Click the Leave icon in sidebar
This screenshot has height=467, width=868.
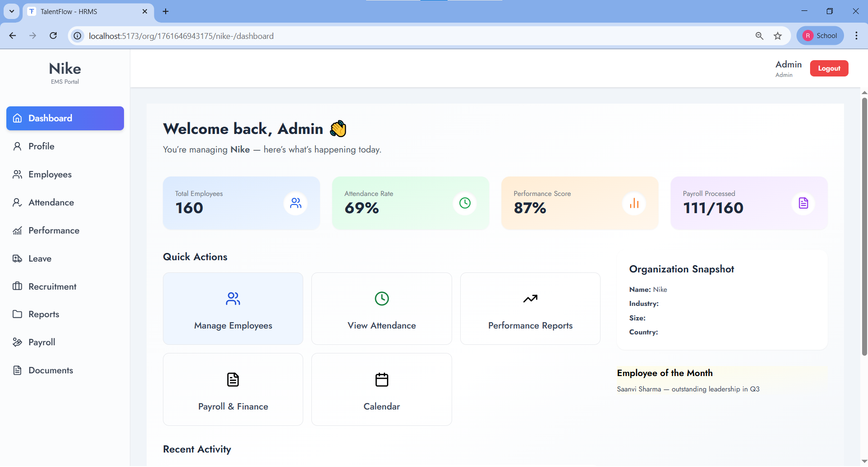click(x=17, y=258)
